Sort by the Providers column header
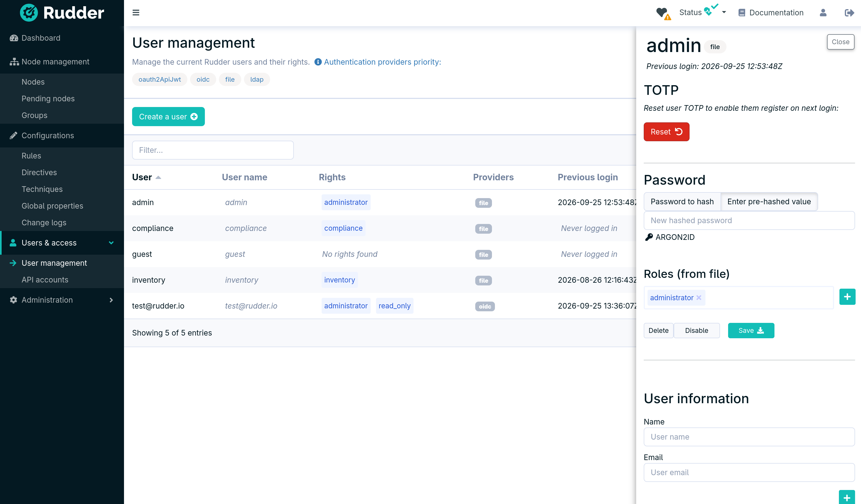 point(493,177)
